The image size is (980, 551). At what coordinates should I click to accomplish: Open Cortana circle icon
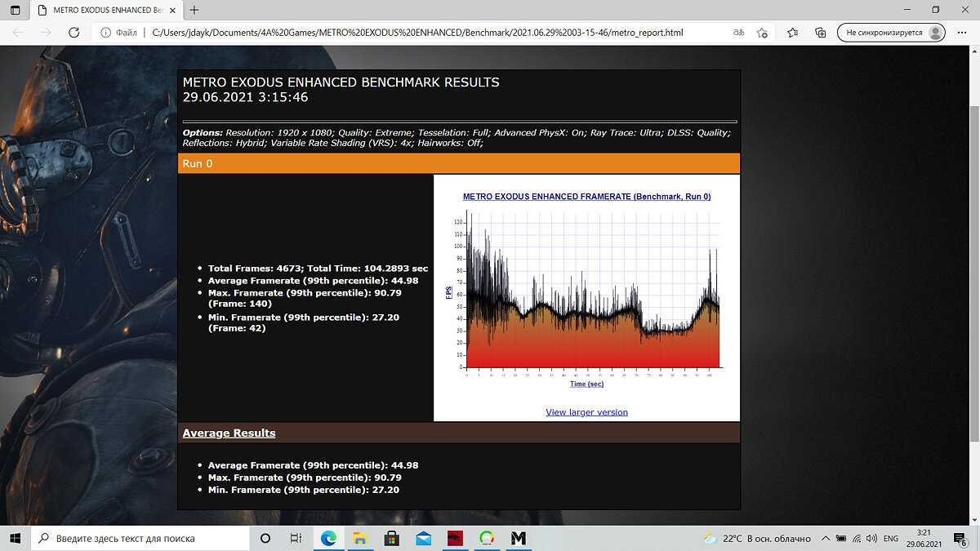265,539
